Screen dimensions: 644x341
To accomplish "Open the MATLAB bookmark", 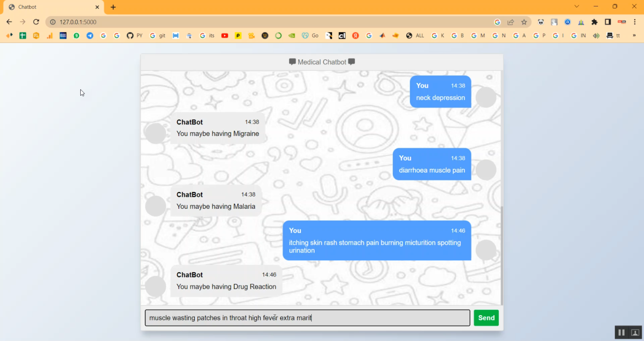I will coord(176,36).
